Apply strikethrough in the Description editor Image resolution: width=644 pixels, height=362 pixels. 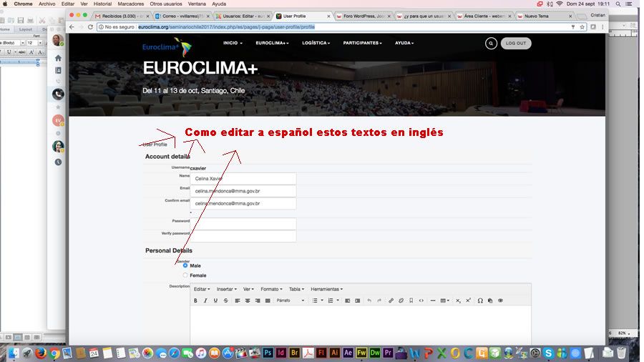[x=225, y=300]
